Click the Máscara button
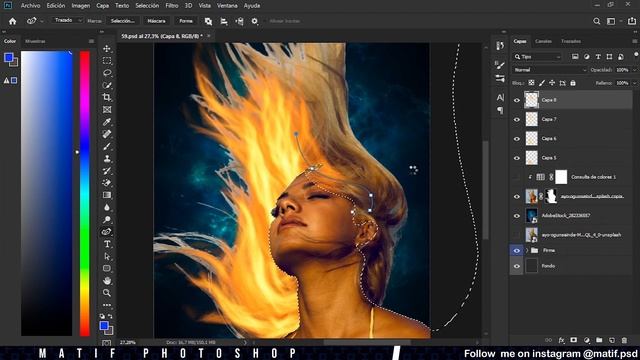The image size is (640, 360). pos(156,21)
